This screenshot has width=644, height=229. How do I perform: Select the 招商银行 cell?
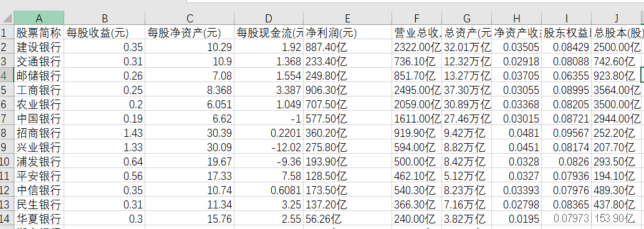39,133
